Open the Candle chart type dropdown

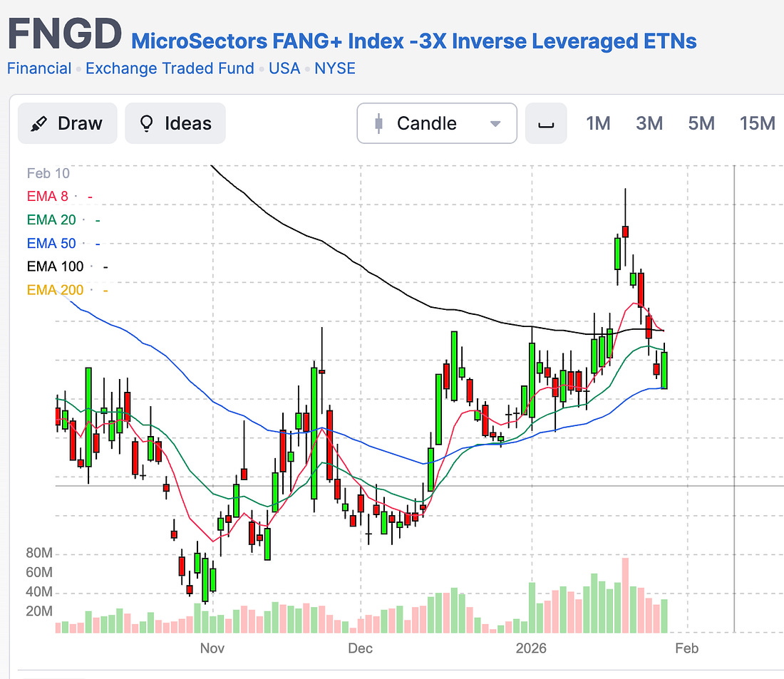tap(437, 123)
